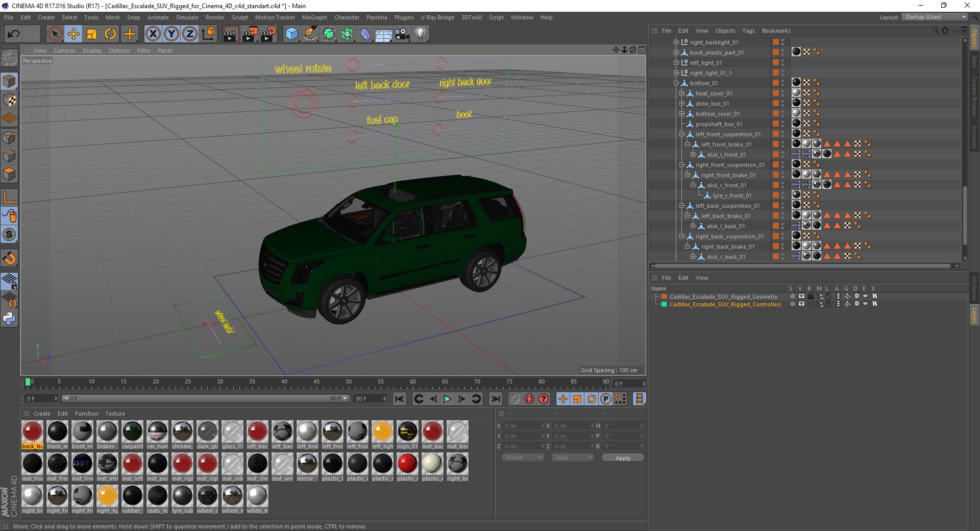This screenshot has width=980, height=531.
Task: Toggle lock on Controllers layer
Action: tap(828, 304)
